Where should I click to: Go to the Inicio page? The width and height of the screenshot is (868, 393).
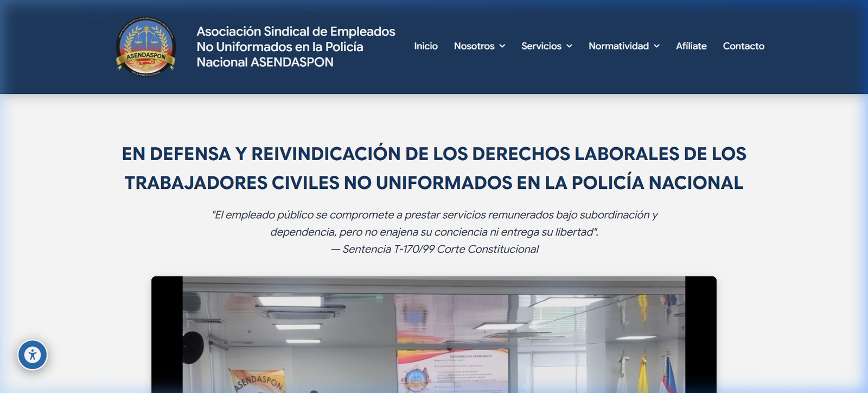click(x=426, y=46)
